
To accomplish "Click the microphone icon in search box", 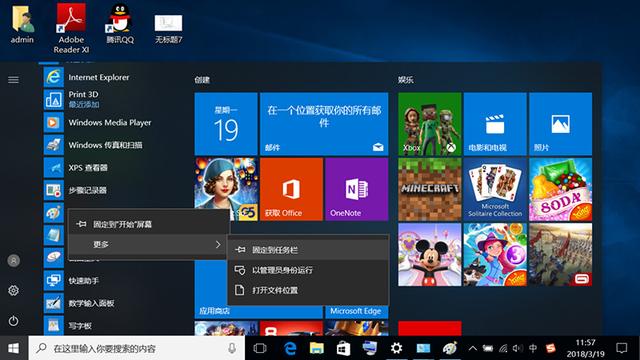I will [232, 348].
